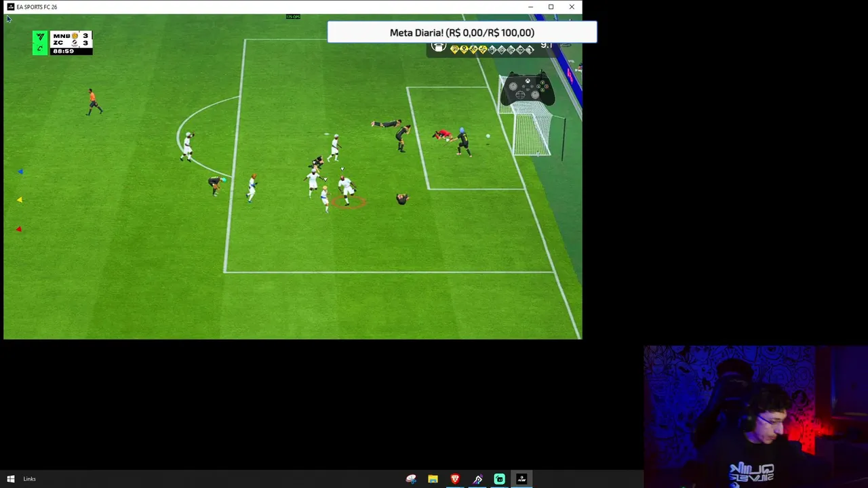
Task: Open File Explorer from the taskbar
Action: 433,479
